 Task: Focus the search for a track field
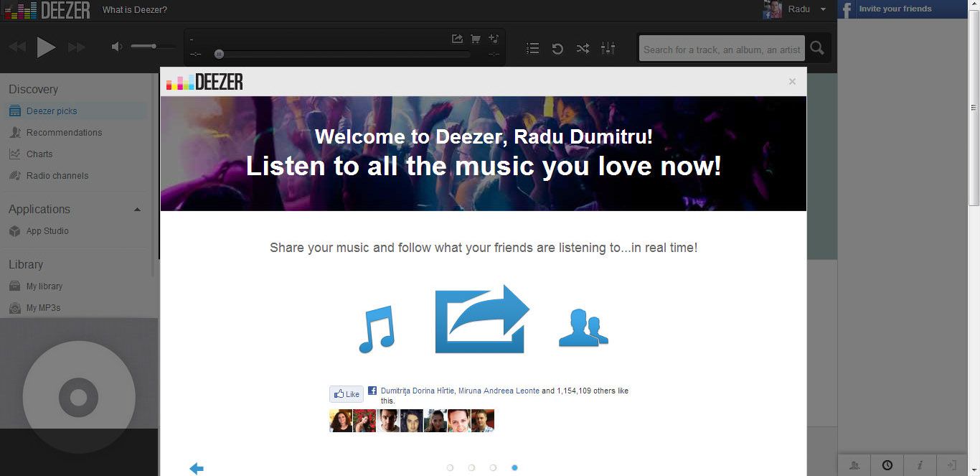point(722,49)
